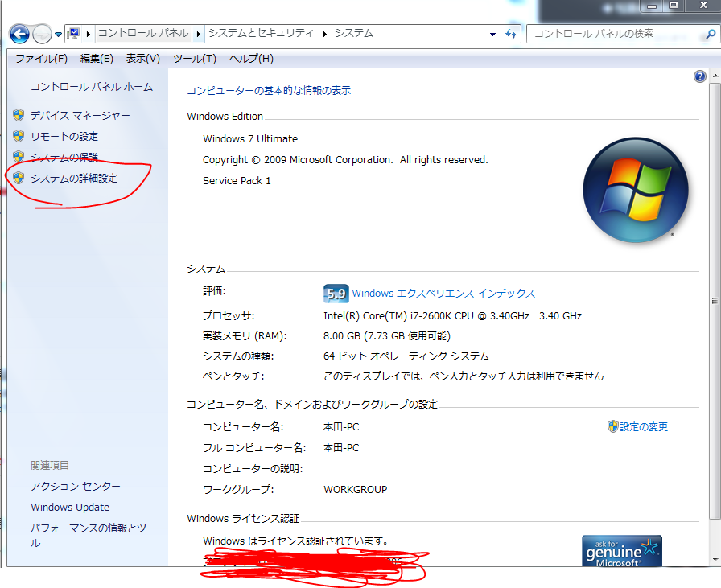The image size is (721, 588).
Task: Click the genuine Microsoft software badge
Action: (622, 551)
